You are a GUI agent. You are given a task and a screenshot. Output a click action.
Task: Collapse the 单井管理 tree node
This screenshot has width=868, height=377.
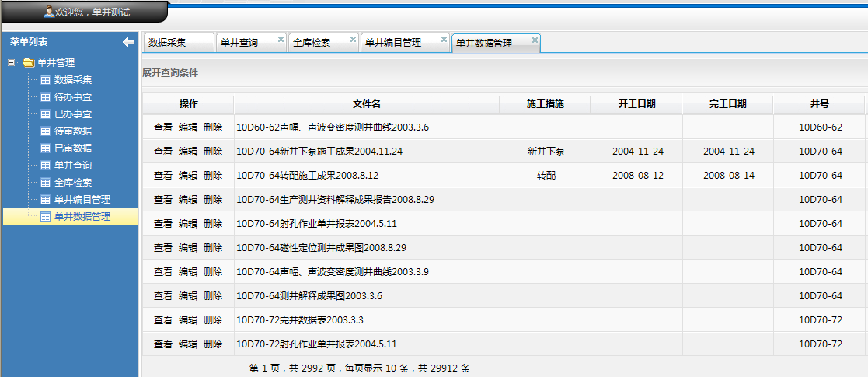click(11, 63)
